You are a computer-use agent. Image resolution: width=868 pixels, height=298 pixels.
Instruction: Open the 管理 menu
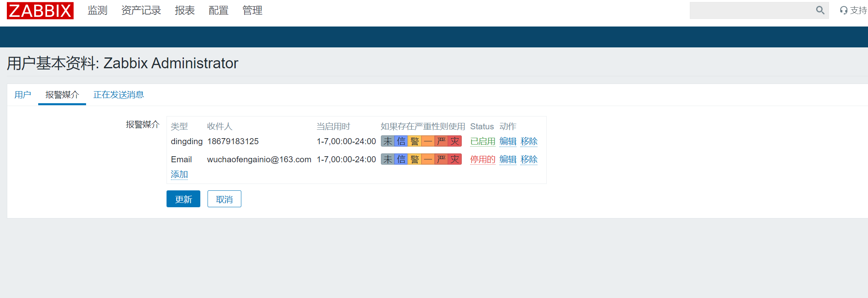click(x=253, y=10)
